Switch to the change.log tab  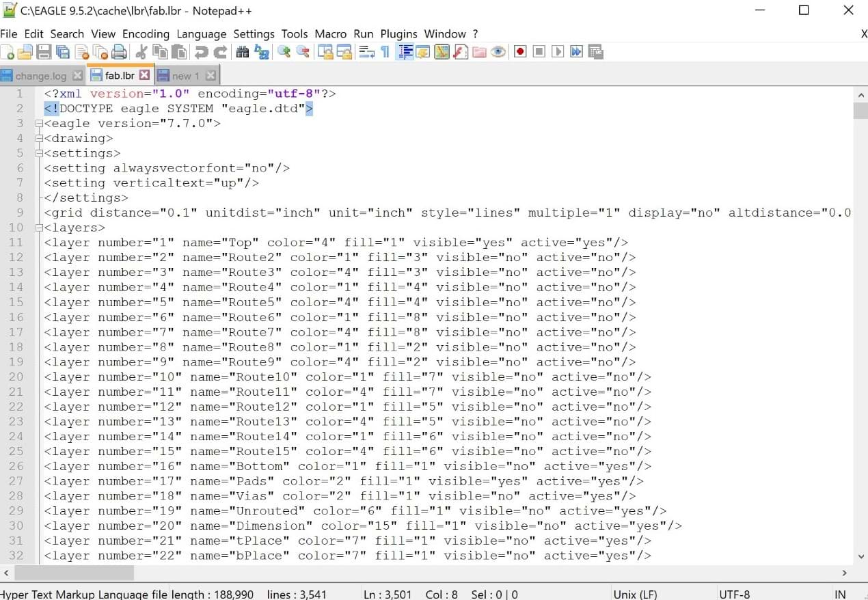pyautogui.click(x=41, y=76)
